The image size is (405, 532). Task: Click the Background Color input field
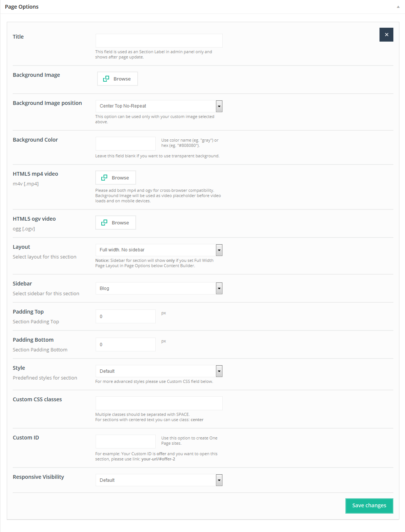pos(125,143)
